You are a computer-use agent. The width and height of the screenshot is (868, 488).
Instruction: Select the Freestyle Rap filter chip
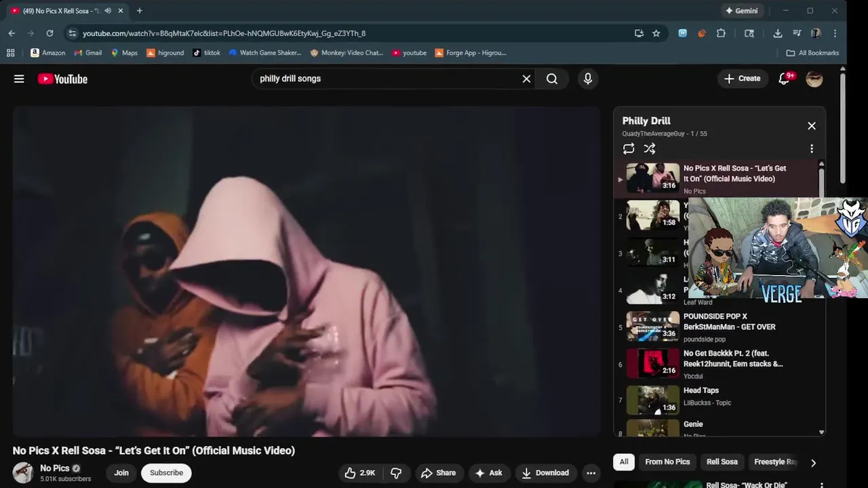(x=775, y=462)
